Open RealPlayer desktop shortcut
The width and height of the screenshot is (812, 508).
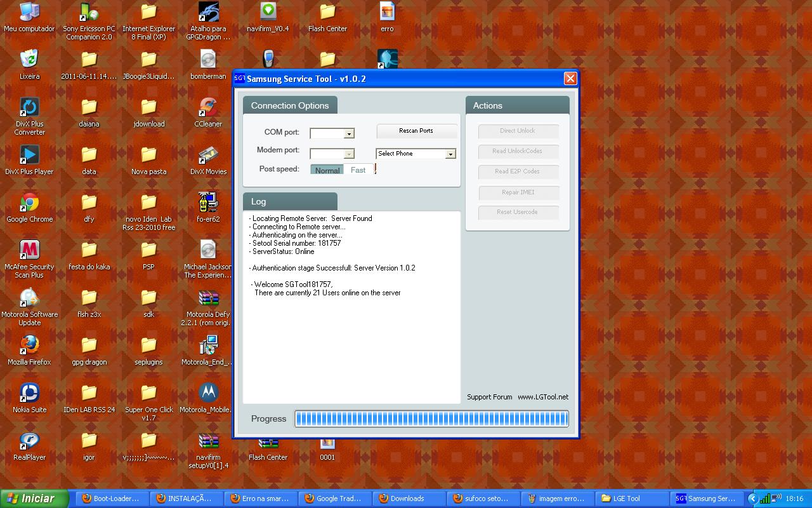29,446
